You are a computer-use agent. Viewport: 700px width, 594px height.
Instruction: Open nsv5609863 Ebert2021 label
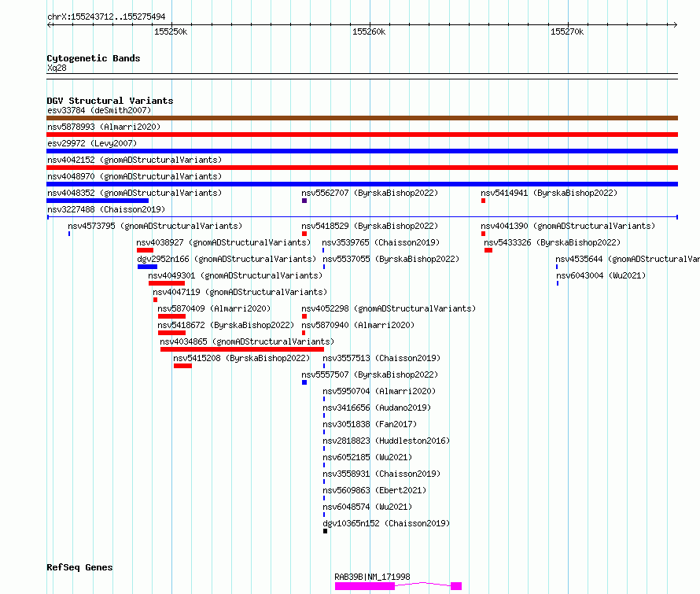pyautogui.click(x=374, y=490)
